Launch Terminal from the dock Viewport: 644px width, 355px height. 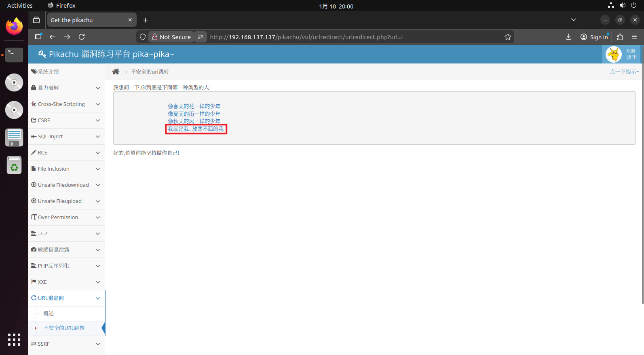click(x=14, y=55)
